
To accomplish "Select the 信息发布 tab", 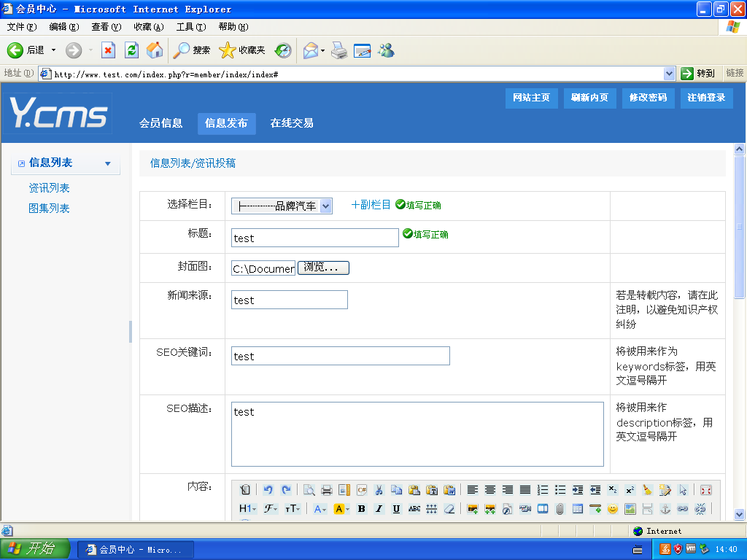I will pyautogui.click(x=226, y=123).
